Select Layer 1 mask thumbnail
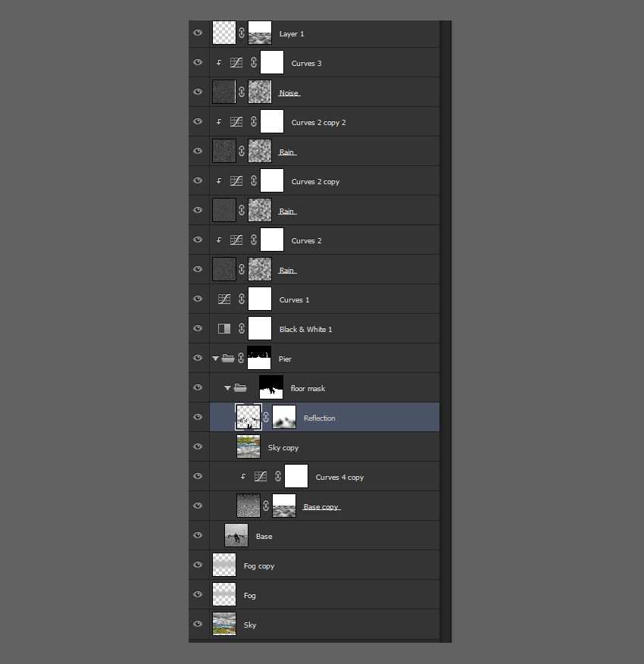 click(260, 33)
